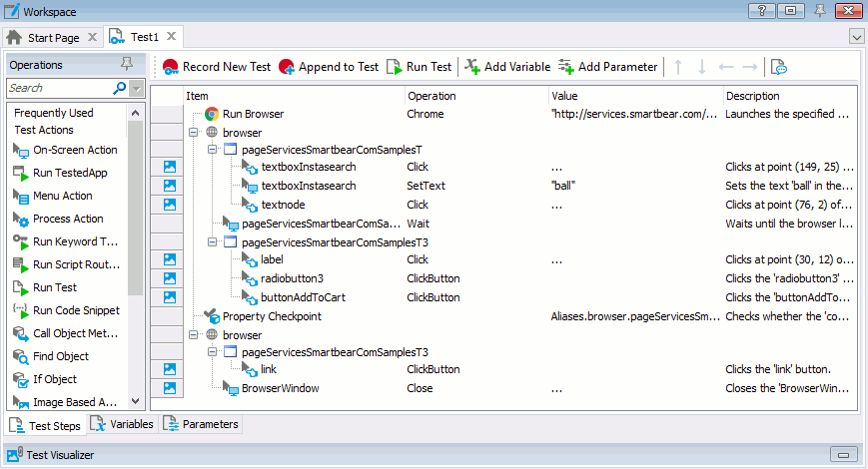Click the Add Variable icon
Viewport: 868px width, 469px height.
(x=471, y=67)
